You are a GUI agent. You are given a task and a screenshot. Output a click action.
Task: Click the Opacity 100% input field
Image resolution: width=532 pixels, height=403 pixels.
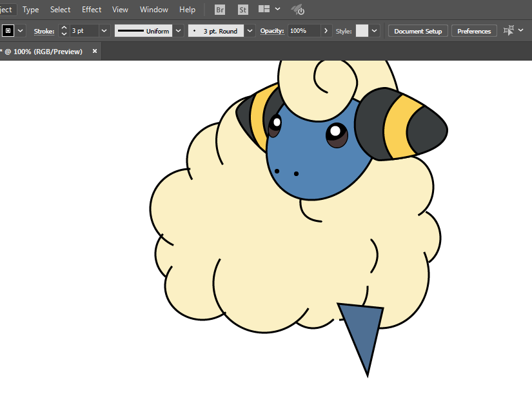click(304, 31)
